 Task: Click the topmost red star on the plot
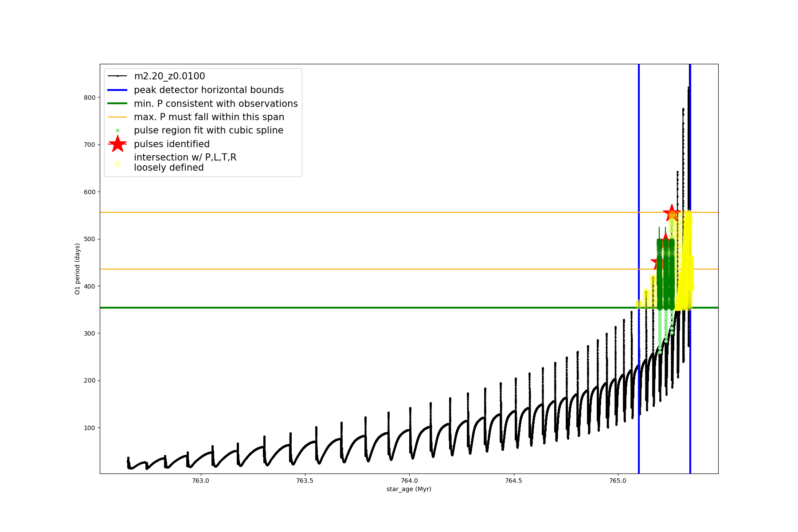[672, 213]
